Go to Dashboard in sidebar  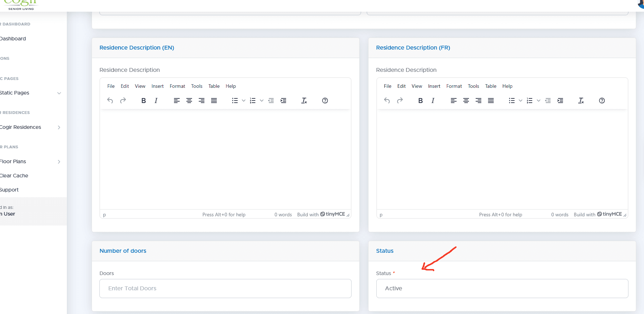tap(13, 39)
